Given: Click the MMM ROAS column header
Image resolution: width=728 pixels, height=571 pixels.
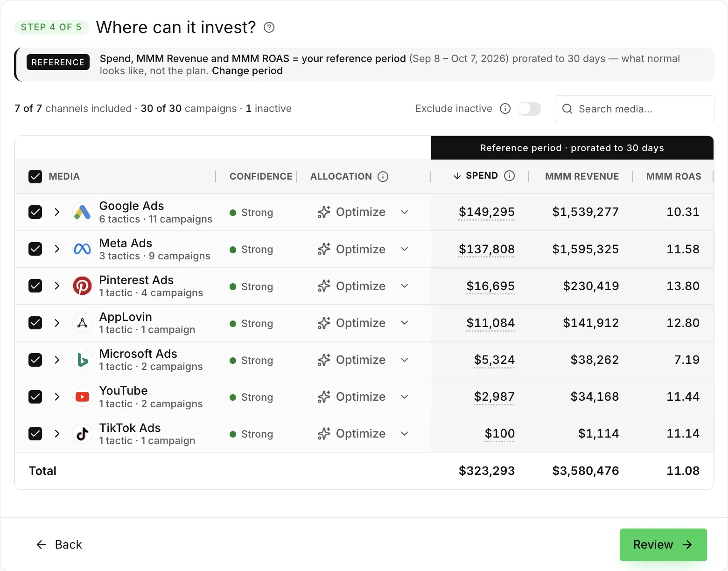Looking at the screenshot, I should pyautogui.click(x=673, y=176).
